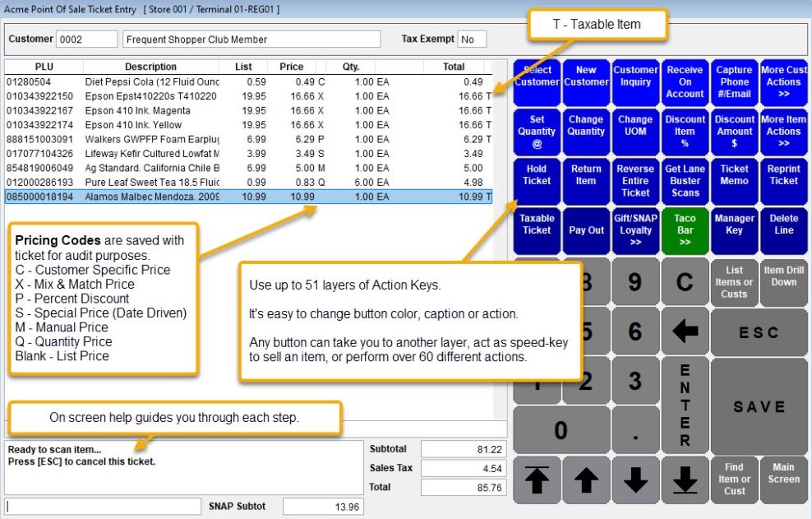Screen dimensions: 812x519
Task: Select Ag Standard California Chile row
Action: tap(248, 168)
